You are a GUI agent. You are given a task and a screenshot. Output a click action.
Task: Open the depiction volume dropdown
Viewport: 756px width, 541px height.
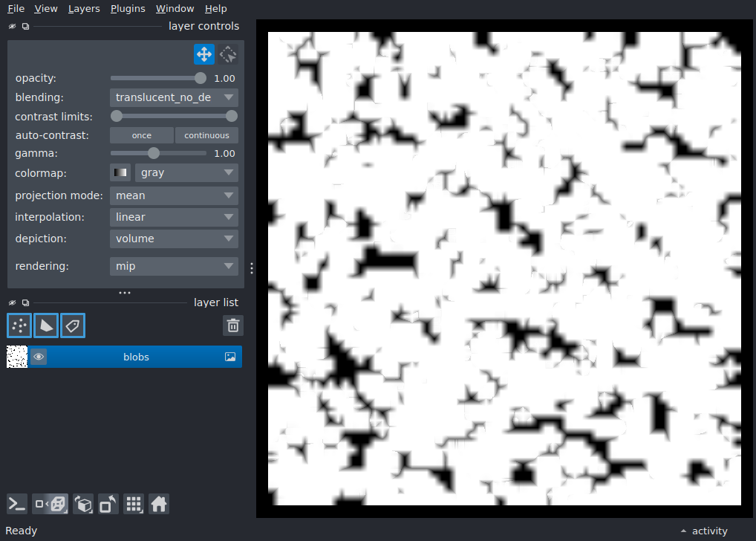[174, 239]
